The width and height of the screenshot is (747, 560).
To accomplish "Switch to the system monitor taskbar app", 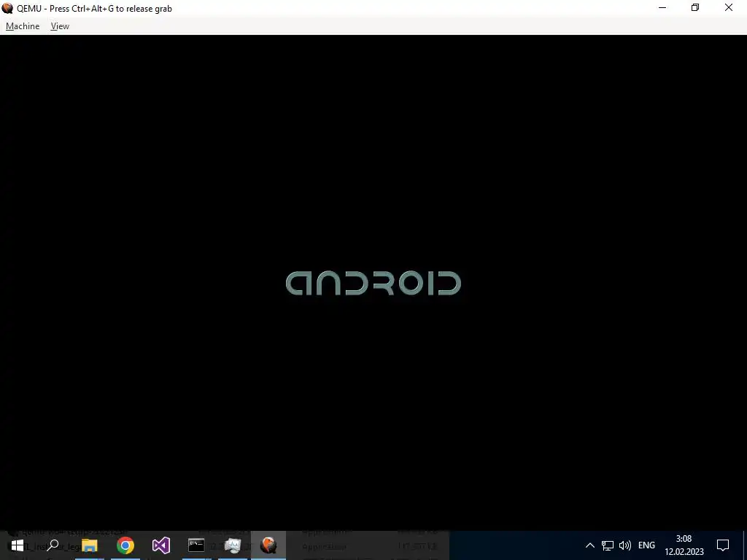I will (233, 545).
